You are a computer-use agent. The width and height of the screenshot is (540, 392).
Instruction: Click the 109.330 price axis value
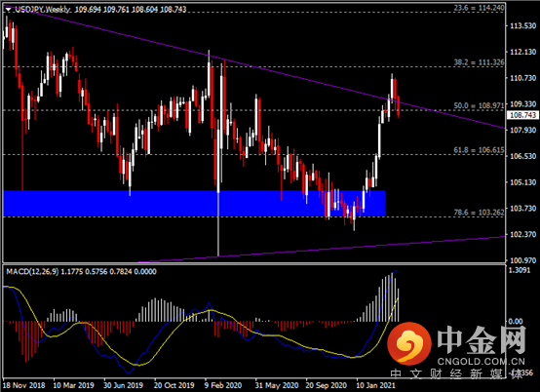coord(522,104)
